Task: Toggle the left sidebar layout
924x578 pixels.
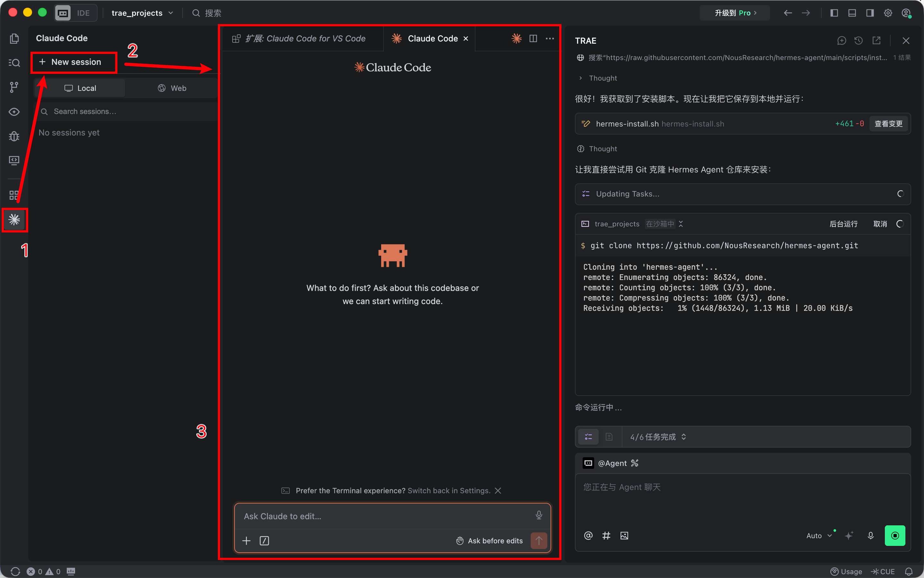Action: pyautogui.click(x=834, y=13)
